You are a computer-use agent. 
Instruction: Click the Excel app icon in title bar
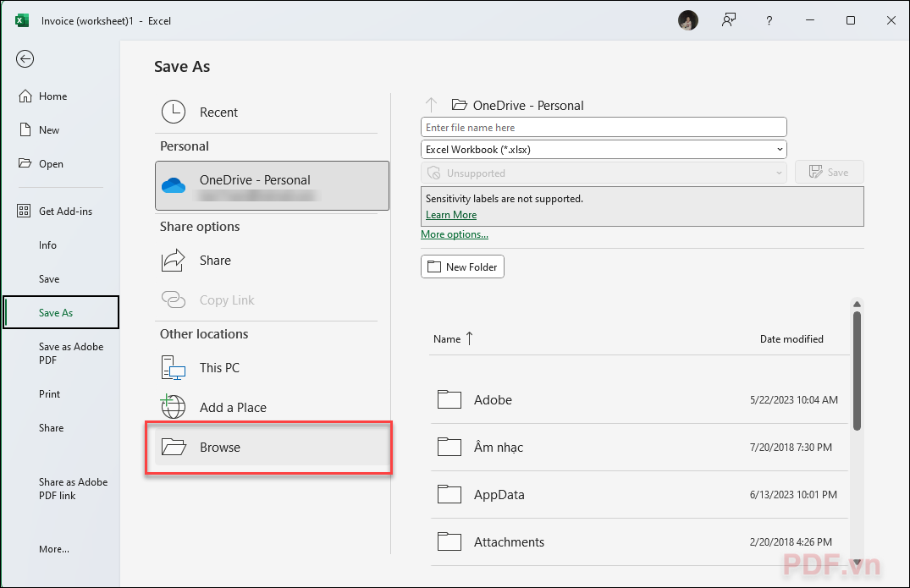(21, 20)
